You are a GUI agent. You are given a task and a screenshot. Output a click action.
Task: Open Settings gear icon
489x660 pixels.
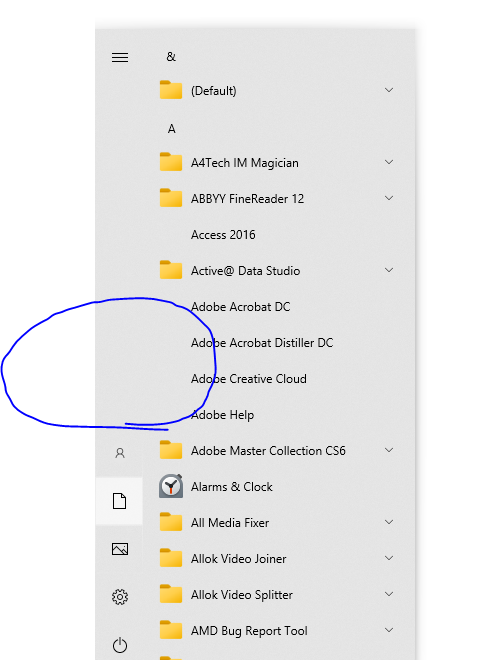[x=120, y=597]
